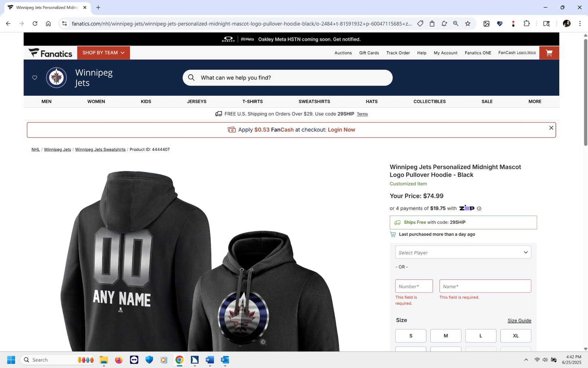Image resolution: width=588 pixels, height=368 pixels.
Task: Open the SWEATSHIRTS category menu
Action: click(x=314, y=102)
